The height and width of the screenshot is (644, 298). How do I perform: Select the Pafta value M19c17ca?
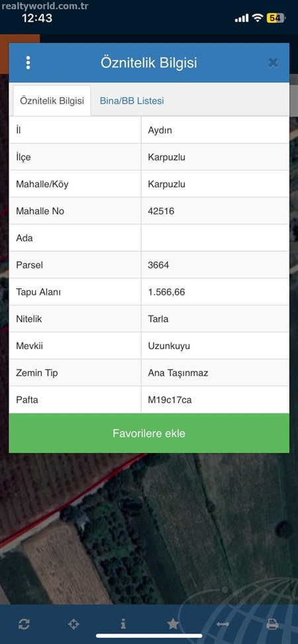(170, 399)
